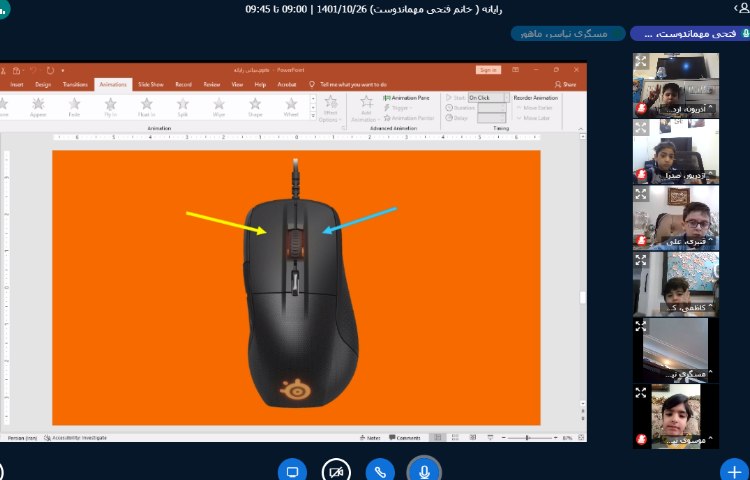Viewport: 750px width, 480px height.
Task: Click the Tell me search field
Action: click(350, 85)
